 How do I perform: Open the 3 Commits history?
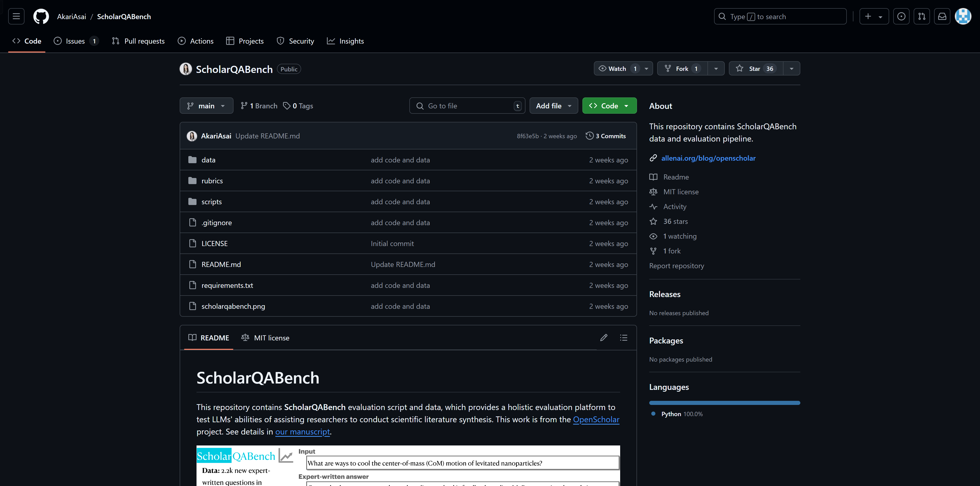(x=606, y=136)
